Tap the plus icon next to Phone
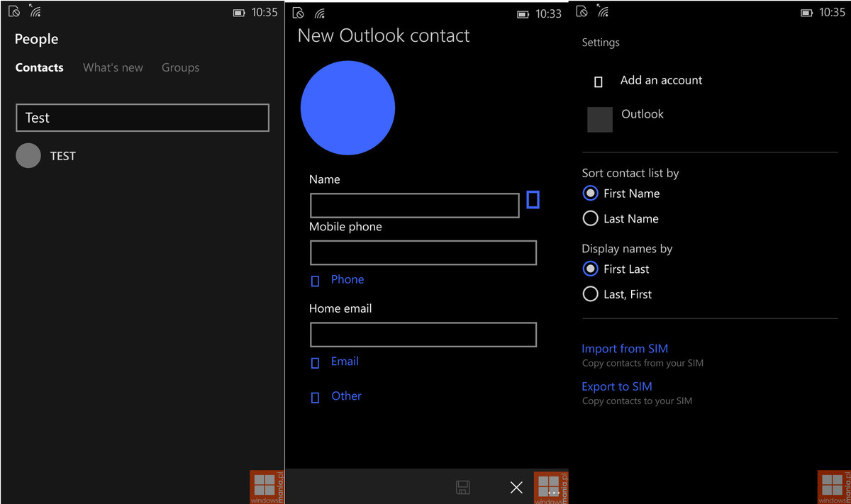 (x=315, y=281)
